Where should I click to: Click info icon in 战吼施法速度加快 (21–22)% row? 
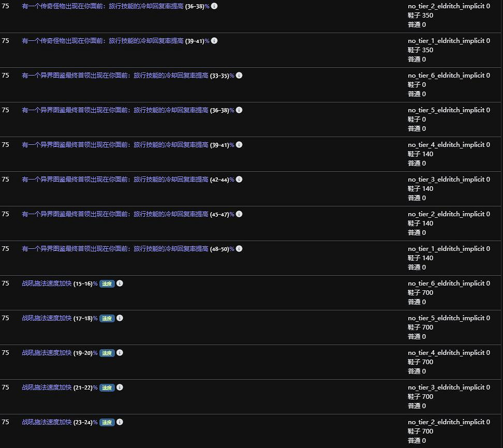[120, 387]
